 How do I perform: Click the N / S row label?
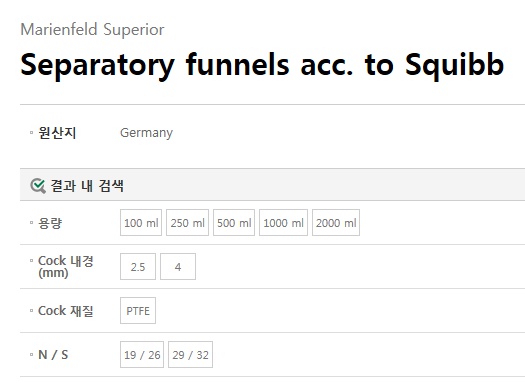coord(53,355)
